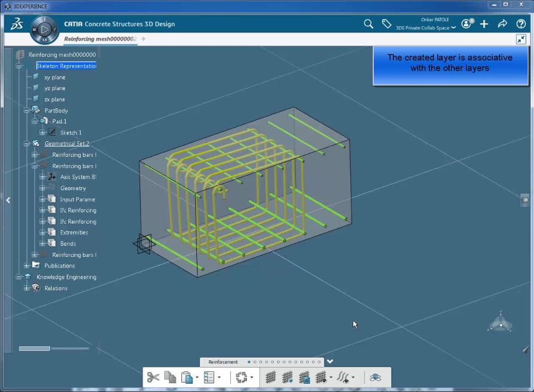The width and height of the screenshot is (534, 392).
Task: Click the Update circular arrows icon
Action: coord(241,378)
